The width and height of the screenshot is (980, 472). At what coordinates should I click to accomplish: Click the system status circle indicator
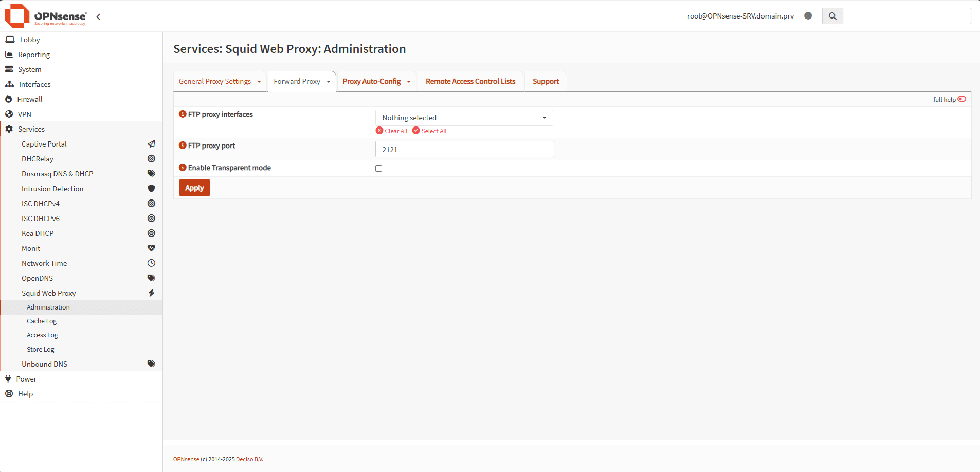[x=808, y=16]
